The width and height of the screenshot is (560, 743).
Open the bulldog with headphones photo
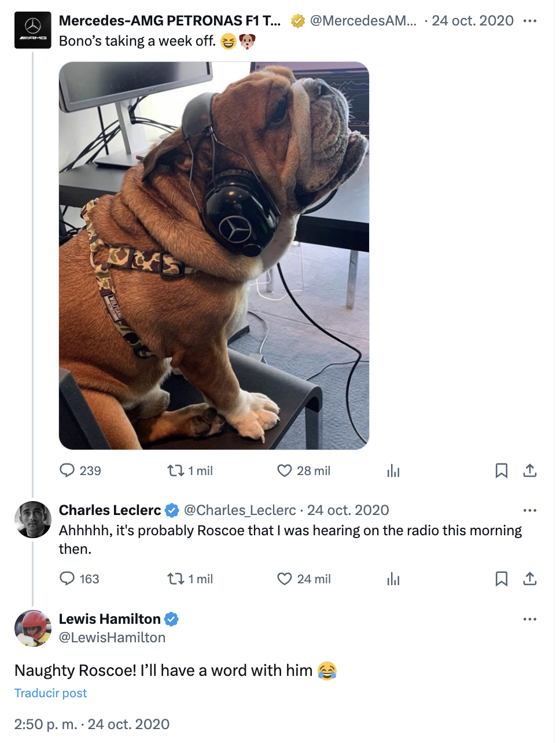214,255
